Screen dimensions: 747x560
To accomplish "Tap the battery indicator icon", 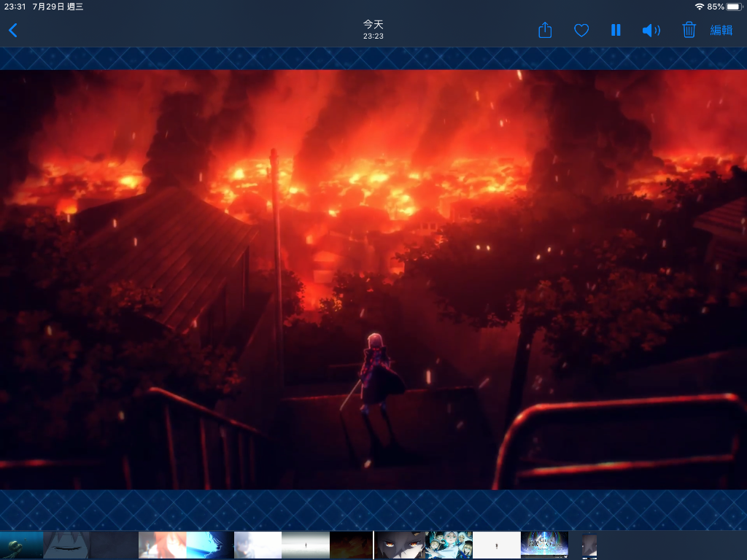I will click(x=734, y=7).
